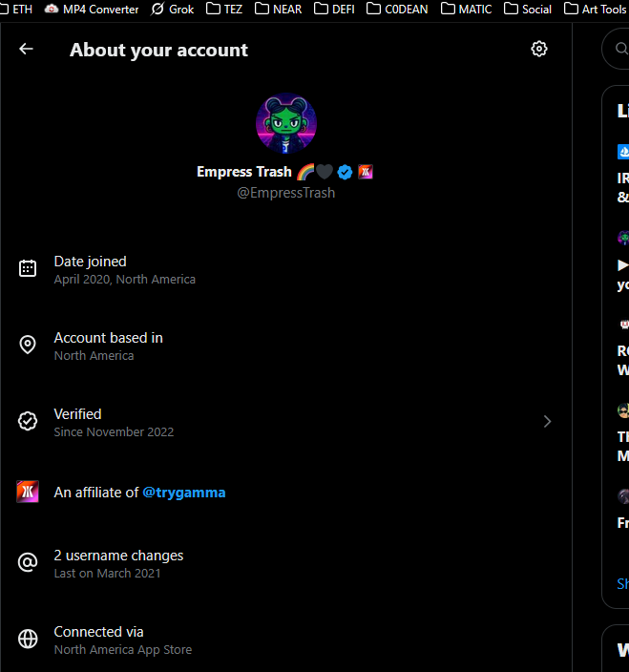The image size is (629, 672).
Task: Click the globe Connected via icon
Action: tap(28, 639)
